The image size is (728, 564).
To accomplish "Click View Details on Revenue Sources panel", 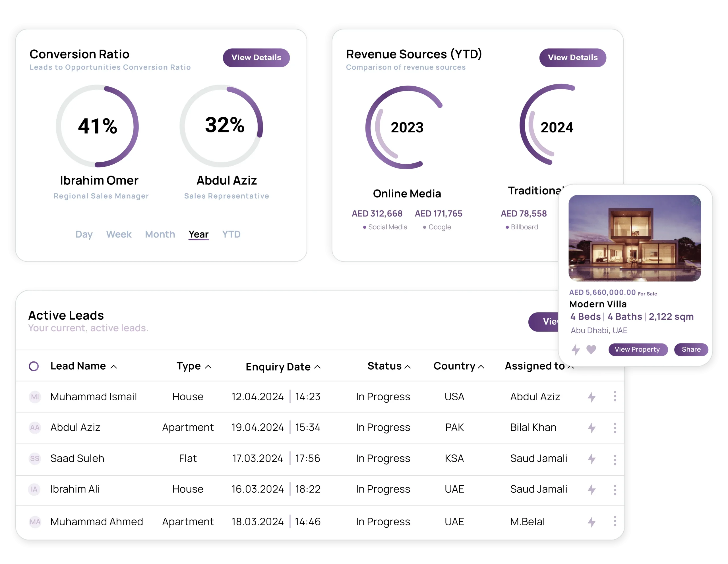I will pos(572,58).
